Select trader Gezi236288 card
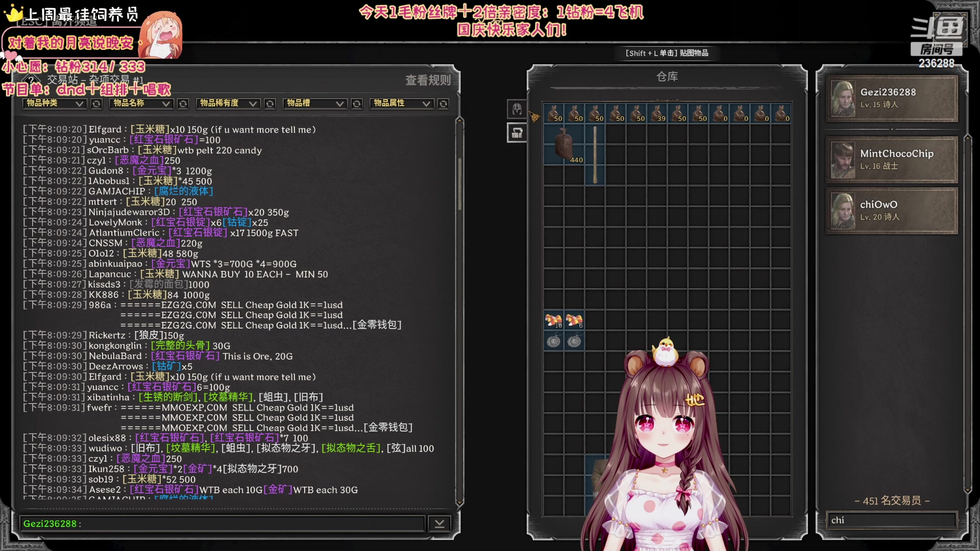This screenshot has width=980, height=551. click(x=891, y=98)
